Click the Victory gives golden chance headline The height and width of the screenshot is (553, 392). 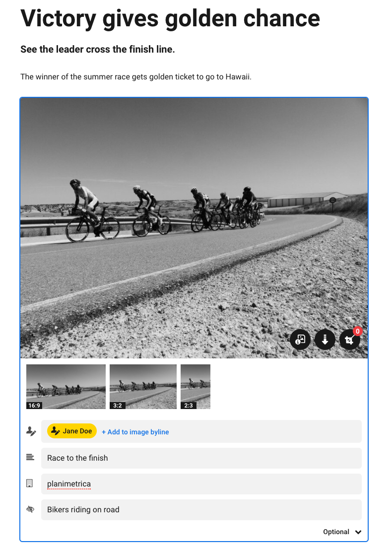(x=170, y=18)
